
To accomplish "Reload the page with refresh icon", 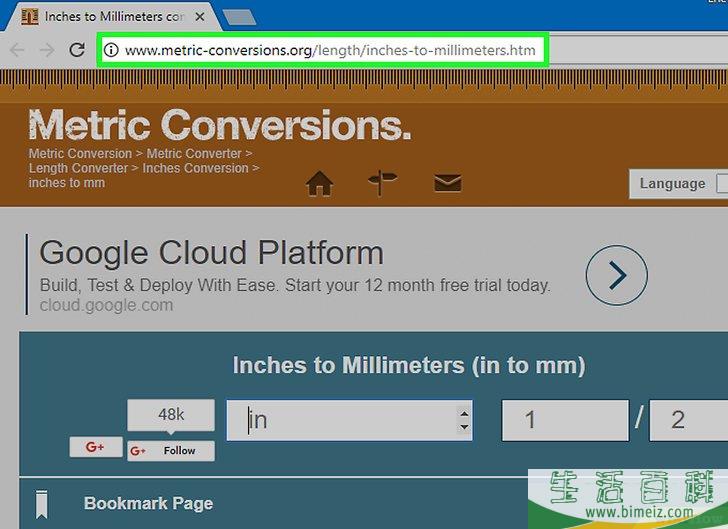I will [77, 50].
